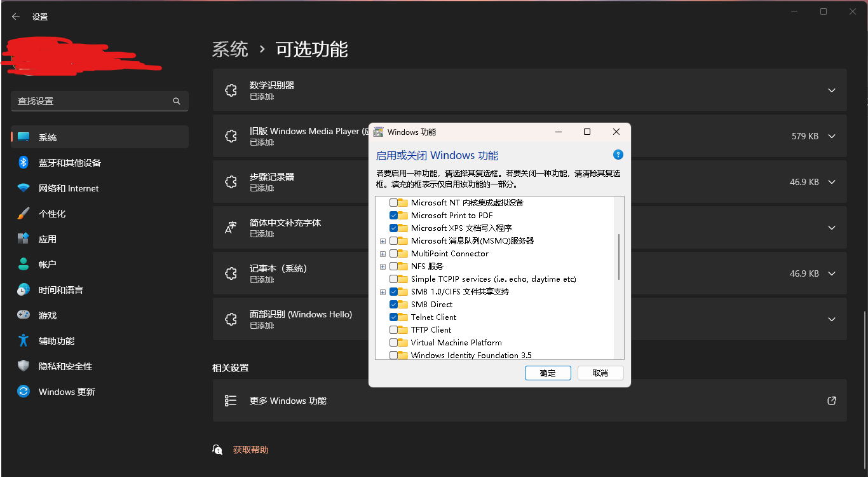Expand the 简体中文补充字体 row chevron
Viewport: 868px width, 477px height.
coord(832,228)
